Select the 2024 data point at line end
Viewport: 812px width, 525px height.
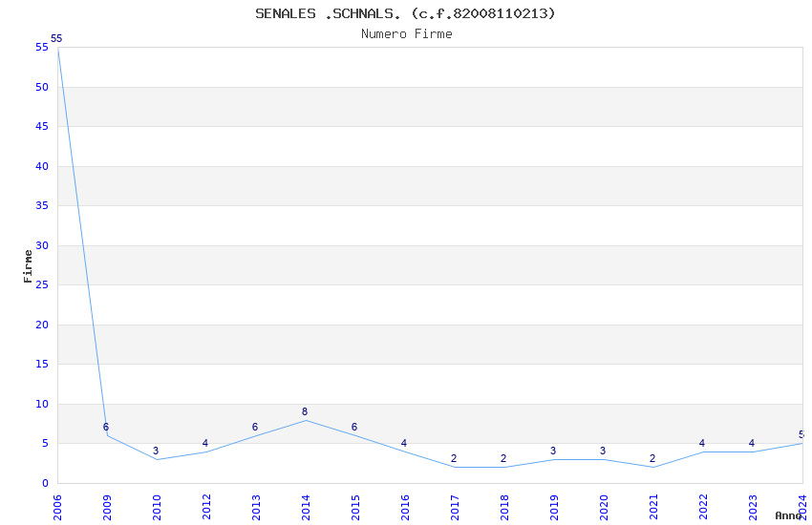(x=801, y=443)
